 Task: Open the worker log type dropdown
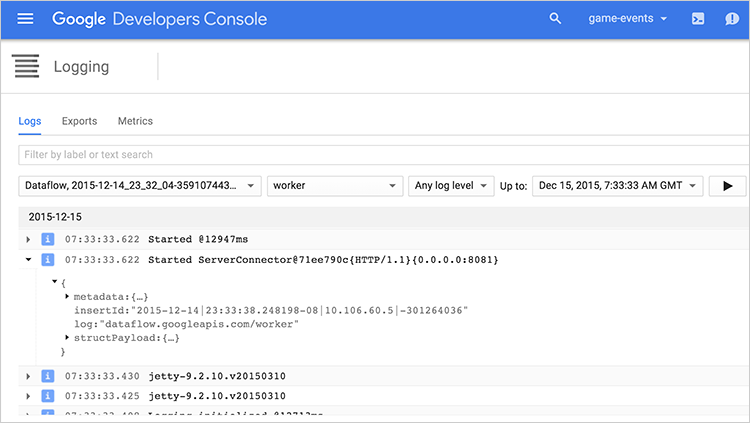pos(335,186)
